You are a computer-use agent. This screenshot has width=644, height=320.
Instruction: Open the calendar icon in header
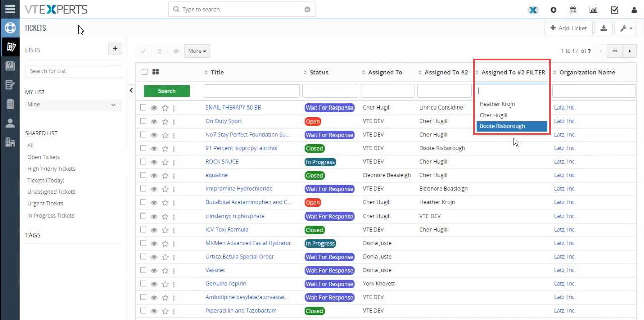coord(573,10)
